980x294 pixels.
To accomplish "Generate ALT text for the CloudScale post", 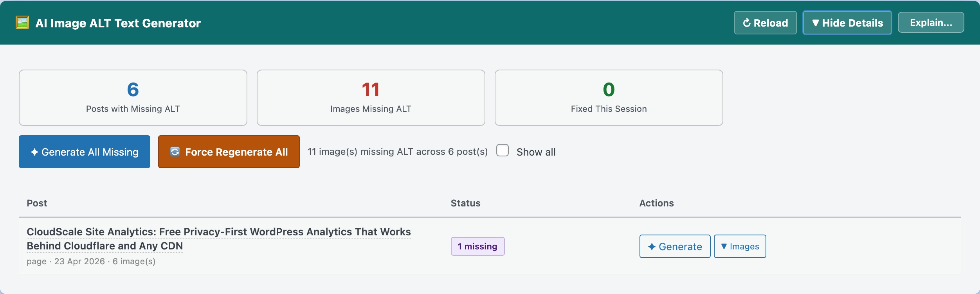I will (x=675, y=246).
